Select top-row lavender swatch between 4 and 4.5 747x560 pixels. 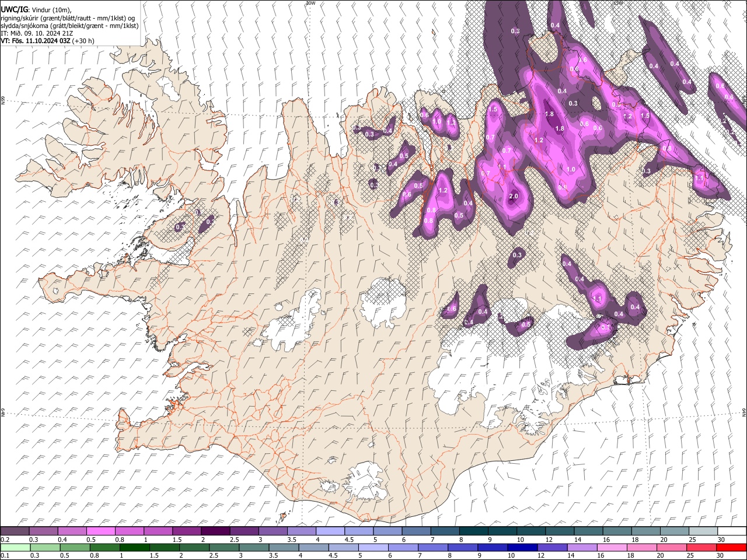pyautogui.click(x=330, y=531)
